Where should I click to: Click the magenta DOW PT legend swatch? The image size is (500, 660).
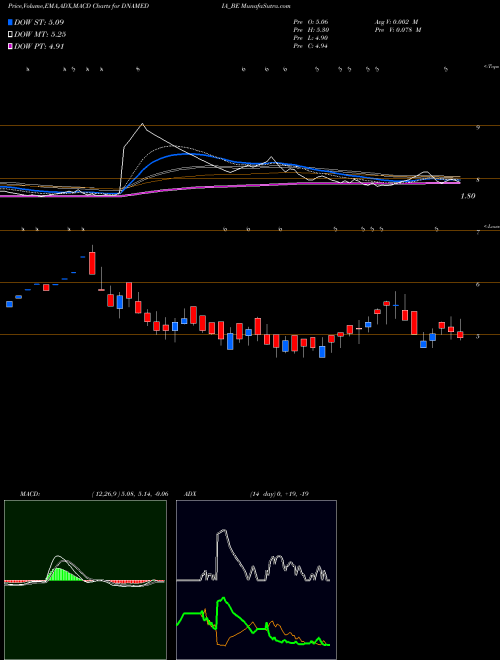tap(10, 46)
